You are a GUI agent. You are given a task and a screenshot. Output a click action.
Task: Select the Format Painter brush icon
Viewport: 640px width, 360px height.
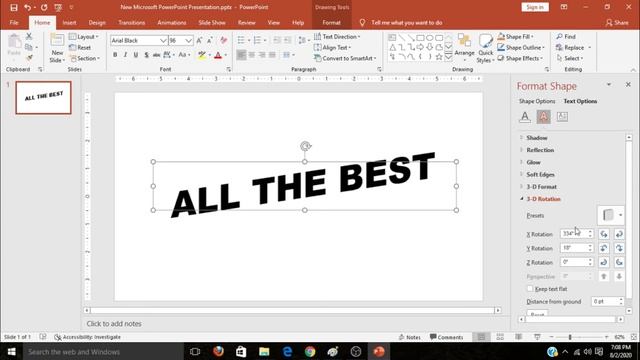[29, 58]
